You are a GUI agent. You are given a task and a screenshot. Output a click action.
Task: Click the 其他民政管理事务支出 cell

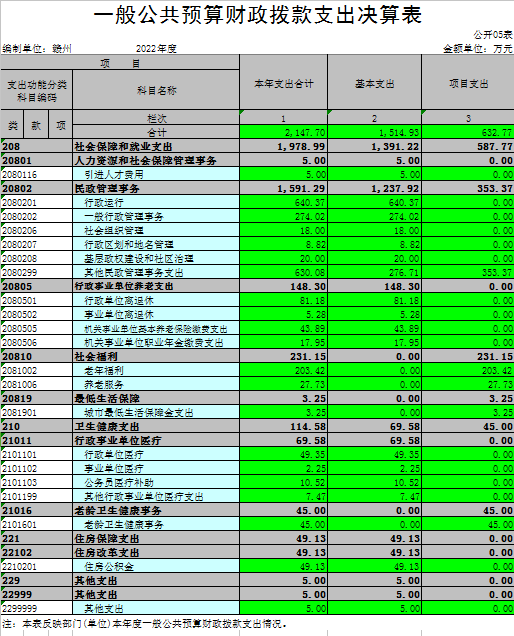tap(156, 272)
